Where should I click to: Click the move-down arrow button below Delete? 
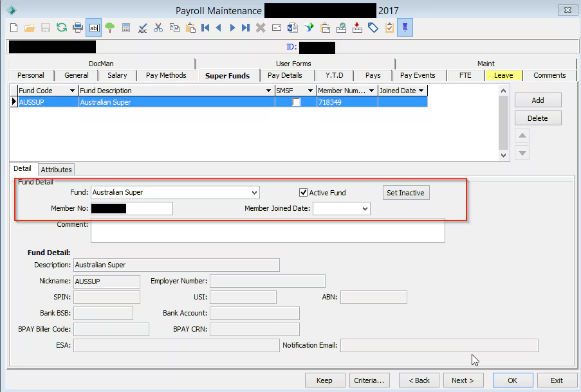522,153
